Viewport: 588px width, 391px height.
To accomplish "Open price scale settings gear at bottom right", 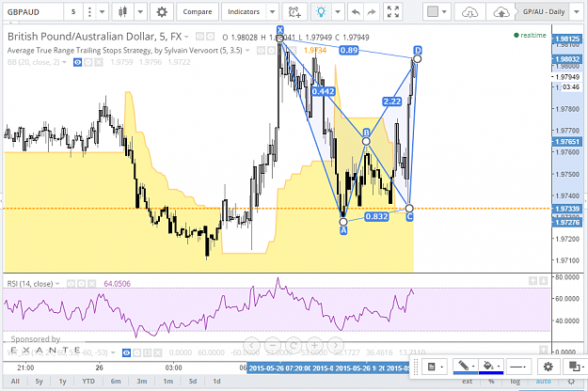I will (571, 382).
